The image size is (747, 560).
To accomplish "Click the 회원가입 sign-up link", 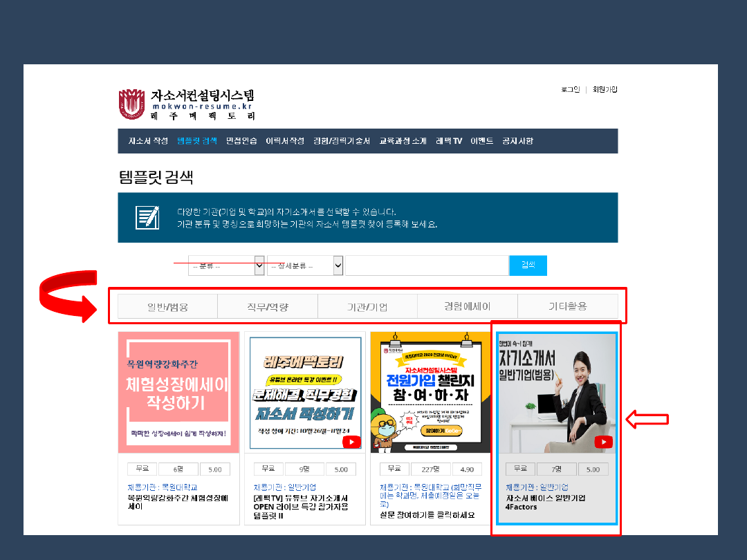I will (605, 90).
